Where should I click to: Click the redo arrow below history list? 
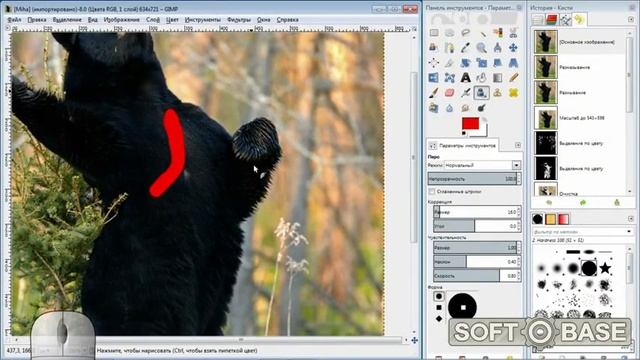coord(583,202)
